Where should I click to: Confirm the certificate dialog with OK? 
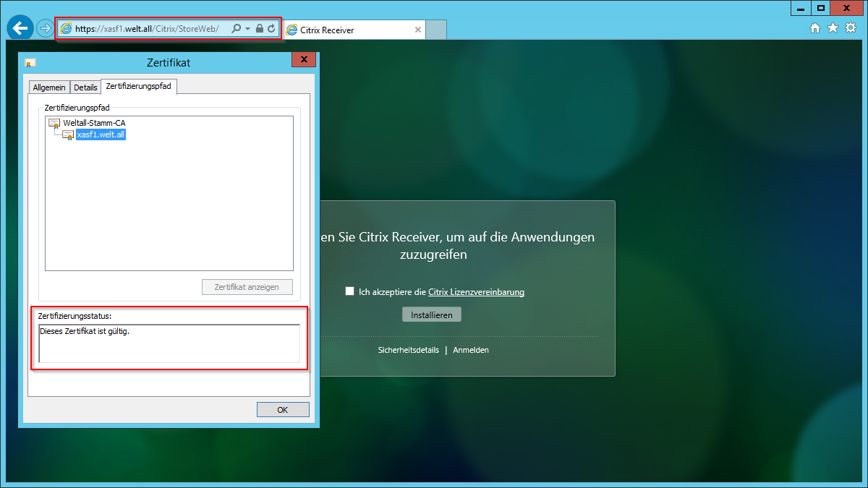coord(283,410)
